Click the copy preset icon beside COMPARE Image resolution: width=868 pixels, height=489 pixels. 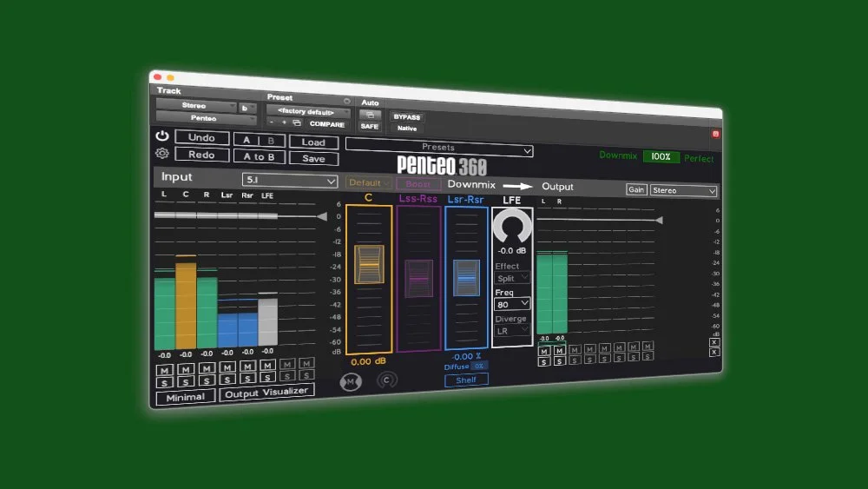click(297, 122)
